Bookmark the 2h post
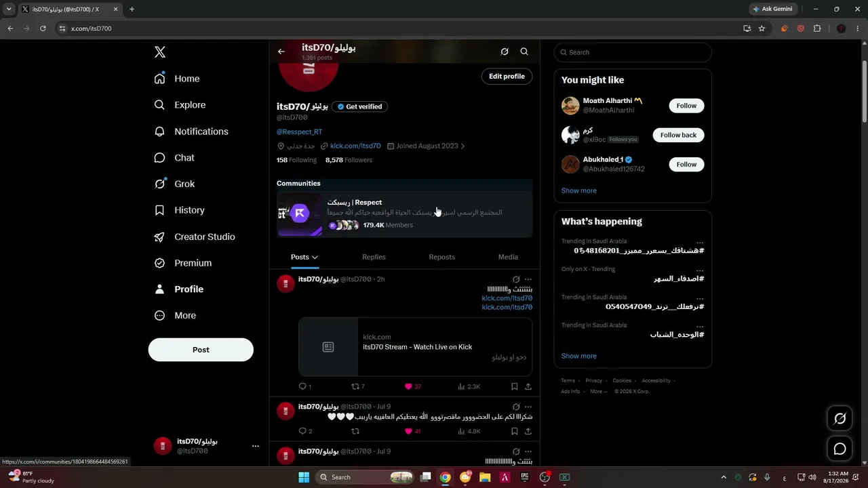Screen dimensions: 868x488 pos(514,386)
